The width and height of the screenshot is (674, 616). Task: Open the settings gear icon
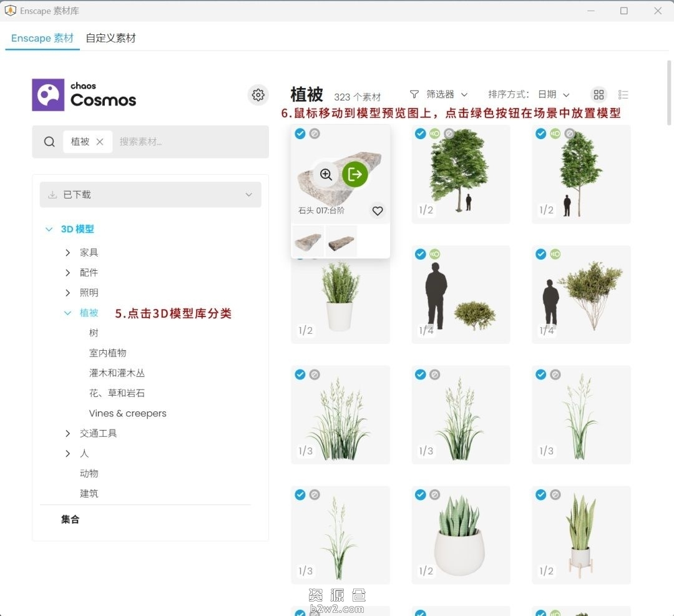[x=258, y=94]
